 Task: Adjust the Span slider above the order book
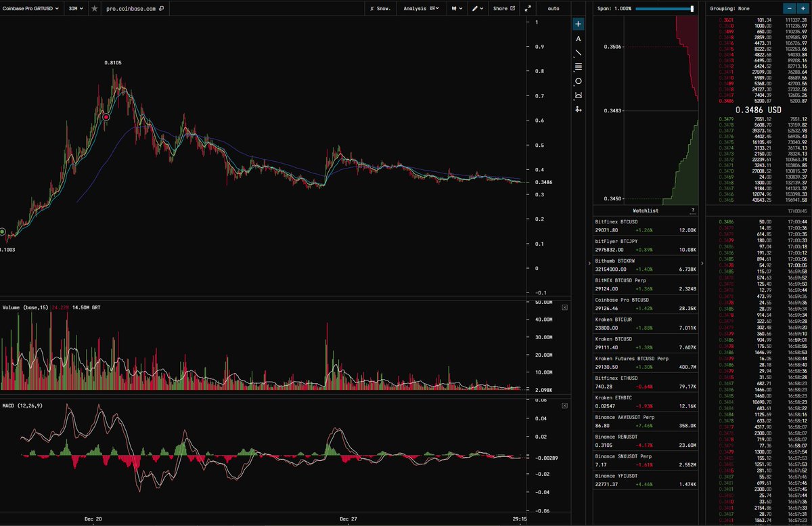691,9
